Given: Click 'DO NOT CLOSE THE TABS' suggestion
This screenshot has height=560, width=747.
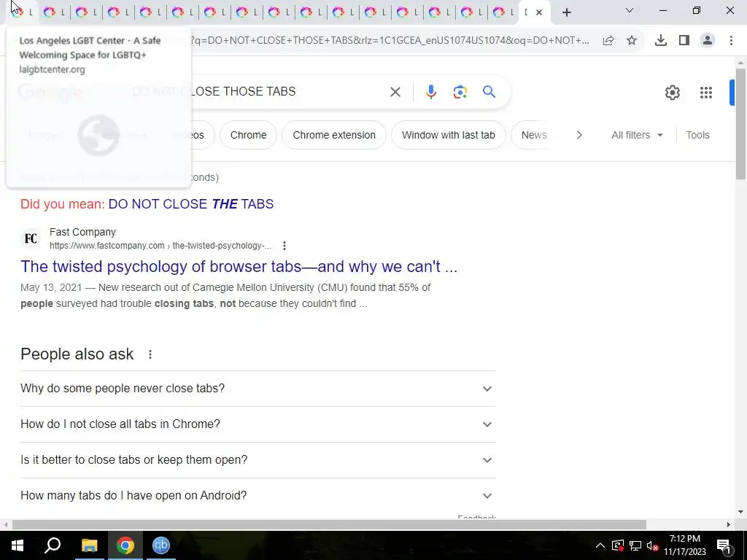Looking at the screenshot, I should point(191,204).
